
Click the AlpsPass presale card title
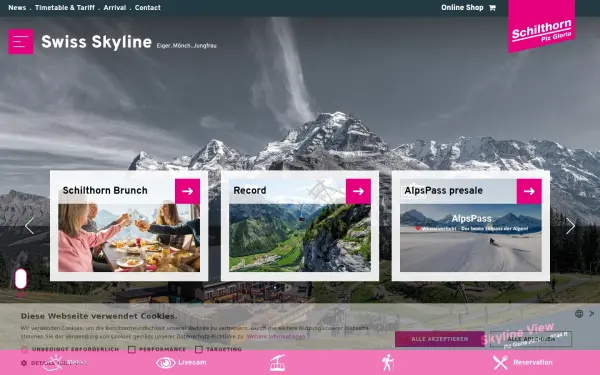(x=443, y=191)
